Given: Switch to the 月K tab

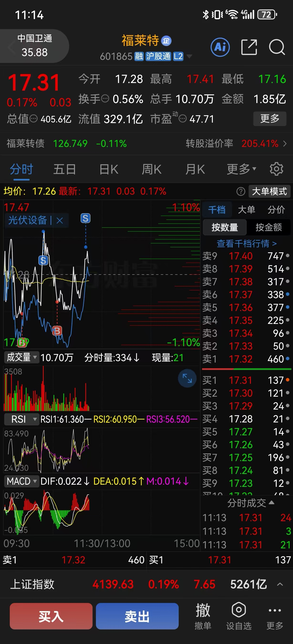Looking at the screenshot, I should click(x=195, y=169).
